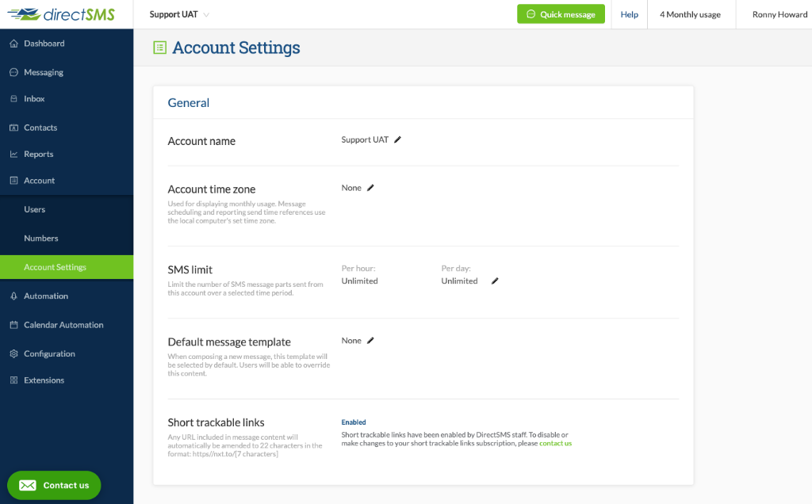Click the Reports chart icon
The width and height of the screenshot is (812, 504).
tap(14, 155)
